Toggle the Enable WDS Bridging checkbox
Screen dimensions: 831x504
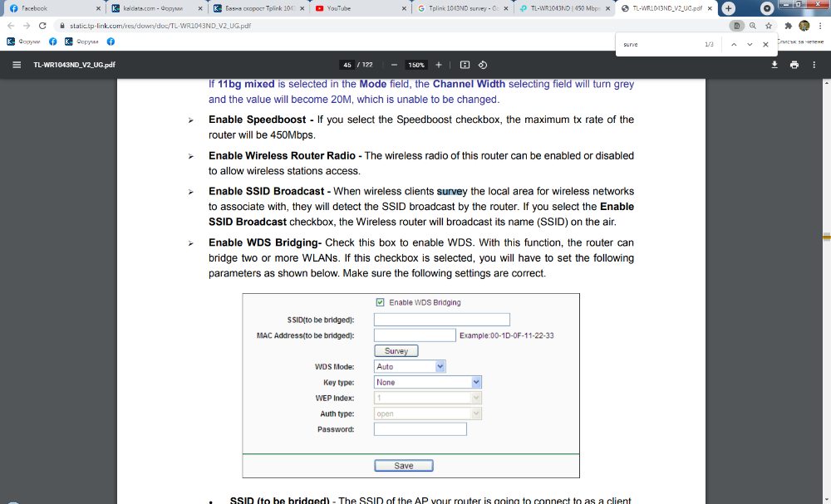[380, 302]
